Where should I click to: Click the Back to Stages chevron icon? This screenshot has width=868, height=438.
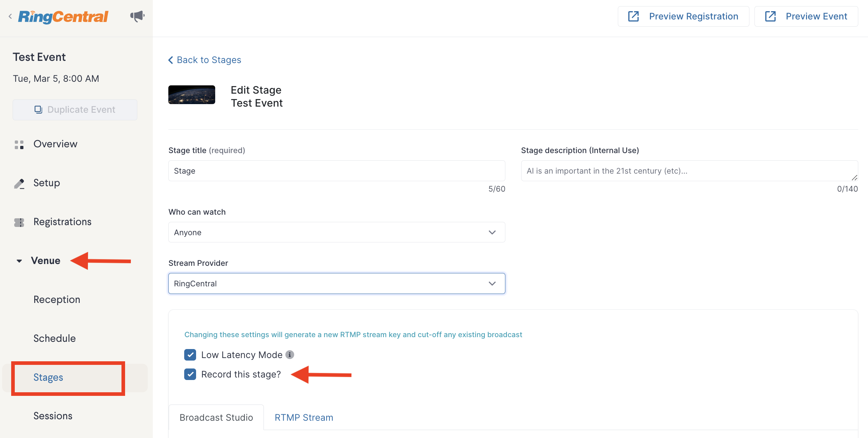click(x=171, y=60)
